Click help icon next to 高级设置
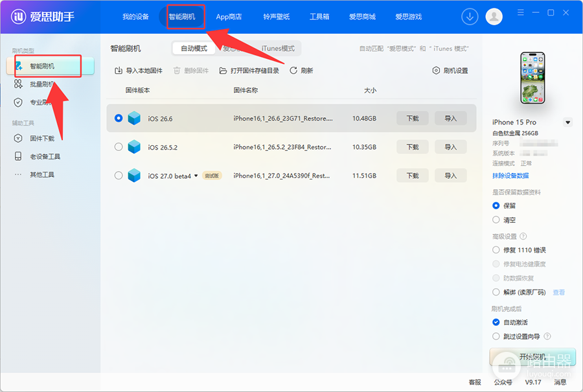The image size is (583, 392). (523, 236)
